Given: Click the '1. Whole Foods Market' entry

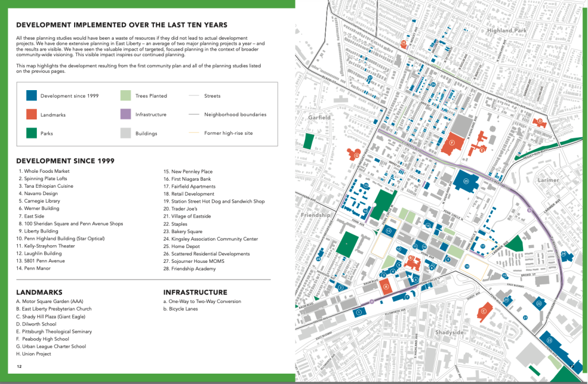Looking at the screenshot, I should point(44,171).
